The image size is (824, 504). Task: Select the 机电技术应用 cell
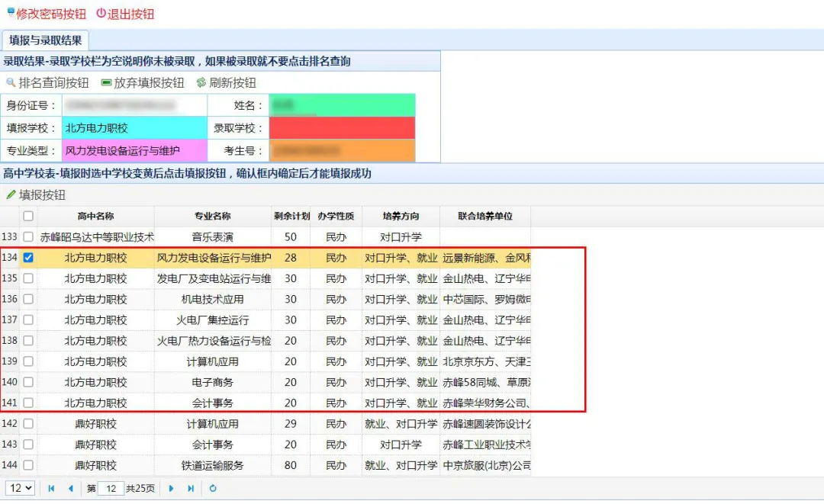[x=212, y=299]
